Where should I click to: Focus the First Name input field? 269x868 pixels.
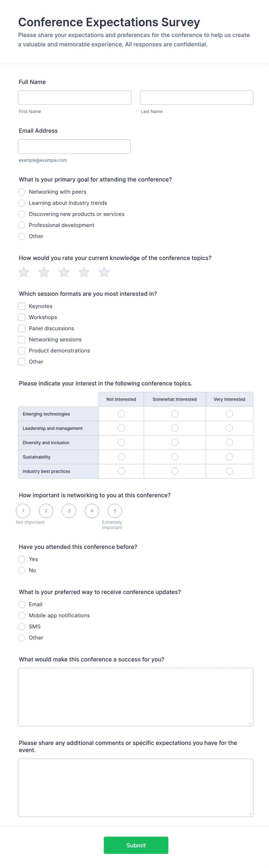75,97
